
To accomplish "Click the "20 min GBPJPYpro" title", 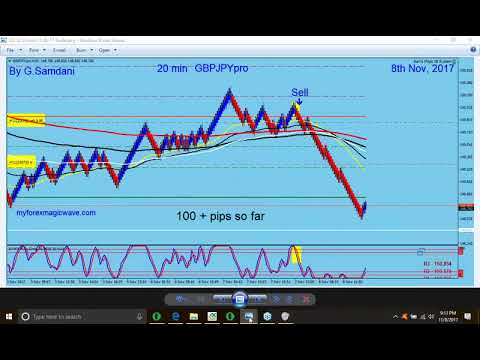I will (202, 68).
